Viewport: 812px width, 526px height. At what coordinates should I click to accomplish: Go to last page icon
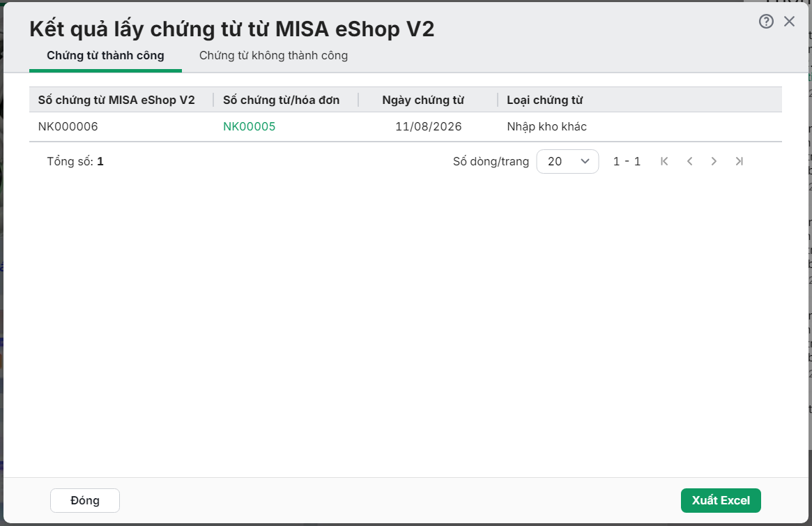(739, 161)
